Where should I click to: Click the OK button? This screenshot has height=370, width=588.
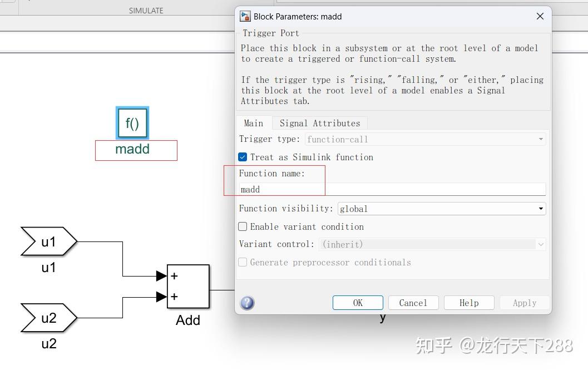click(x=358, y=303)
